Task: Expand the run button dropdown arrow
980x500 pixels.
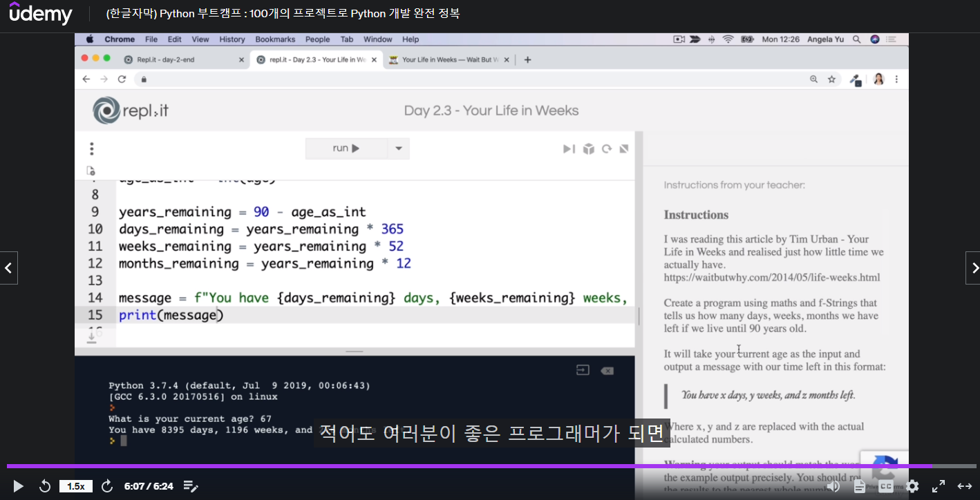Action: point(398,148)
